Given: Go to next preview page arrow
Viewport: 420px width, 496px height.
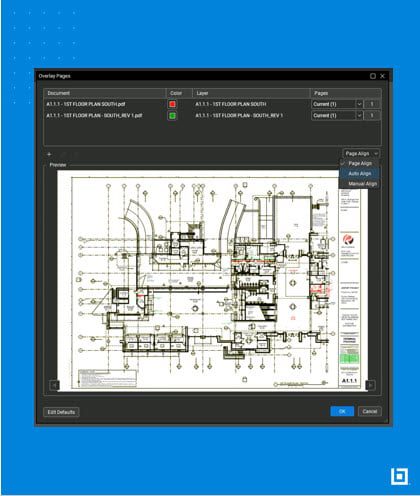Looking at the screenshot, I should pyautogui.click(x=370, y=385).
